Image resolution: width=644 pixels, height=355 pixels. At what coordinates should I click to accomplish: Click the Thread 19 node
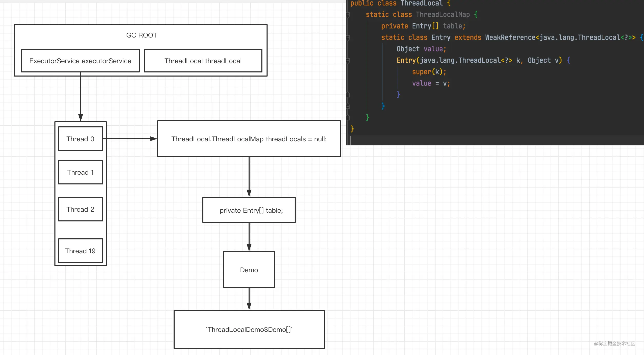[81, 251]
